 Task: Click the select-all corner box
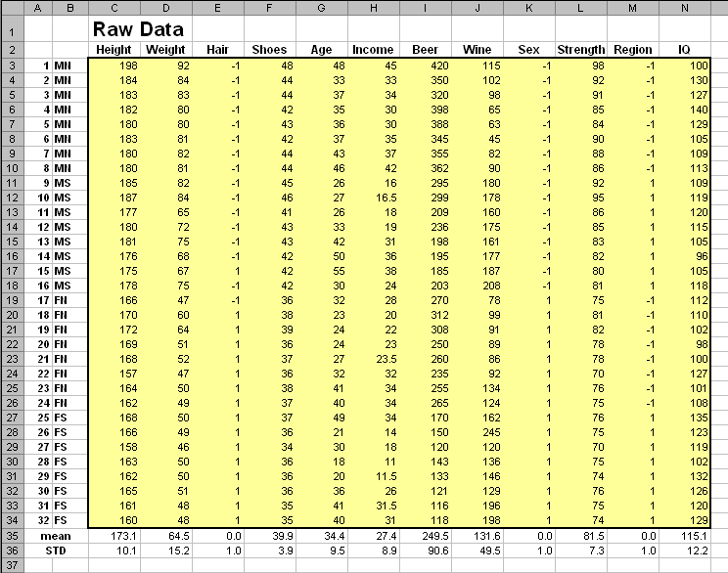(12, 8)
